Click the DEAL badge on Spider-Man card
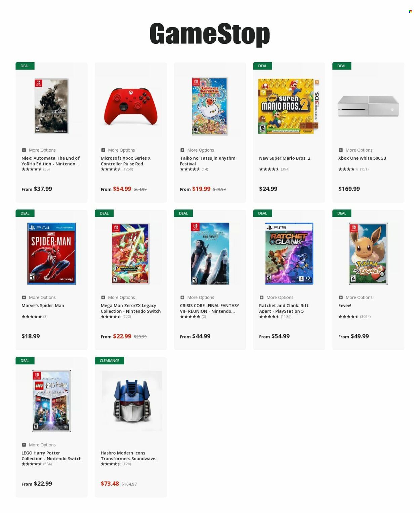 (25, 213)
